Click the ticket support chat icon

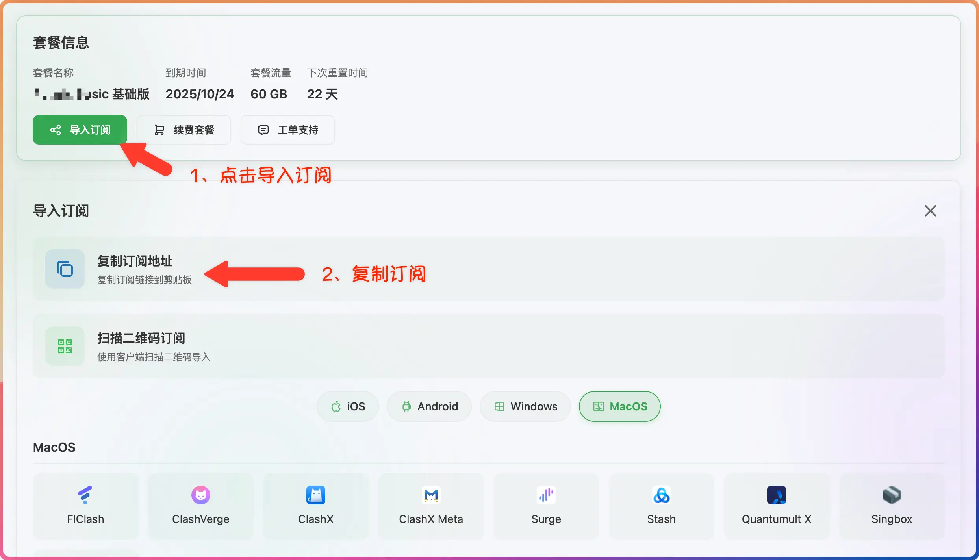[x=263, y=130]
